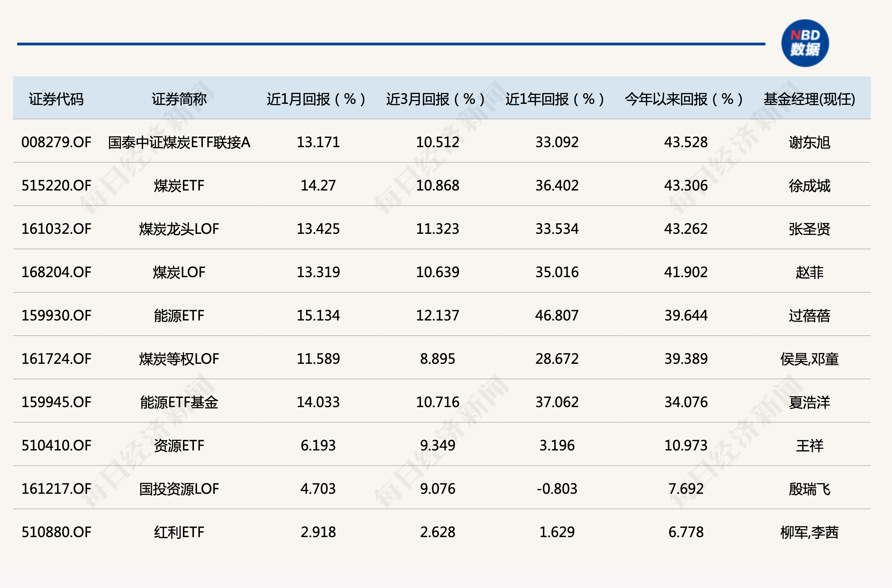Click the 证券简称 column header
Screen dimensions: 892x588
pos(179,99)
